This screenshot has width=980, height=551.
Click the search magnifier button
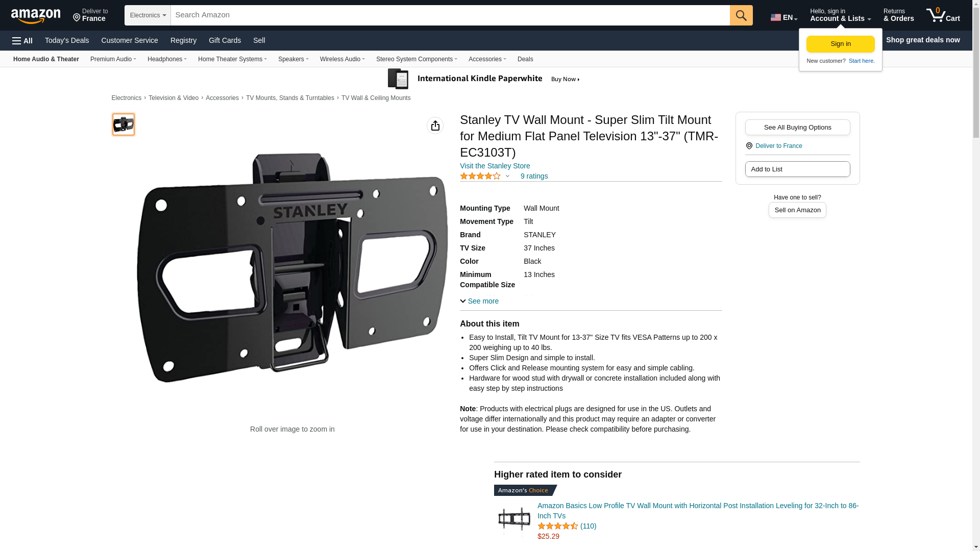(x=741, y=15)
